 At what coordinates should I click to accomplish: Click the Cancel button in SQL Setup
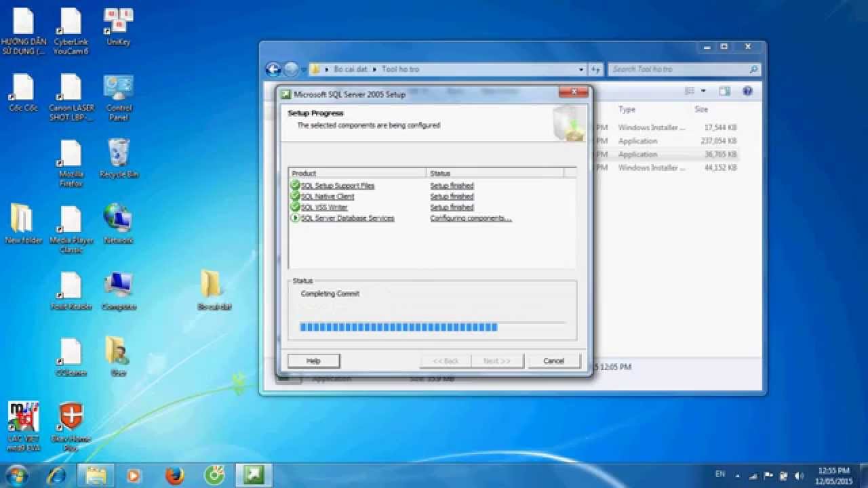tap(554, 361)
